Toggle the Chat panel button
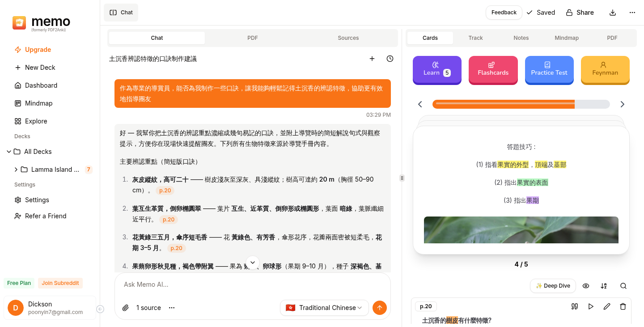The image size is (644, 327). coord(121,13)
